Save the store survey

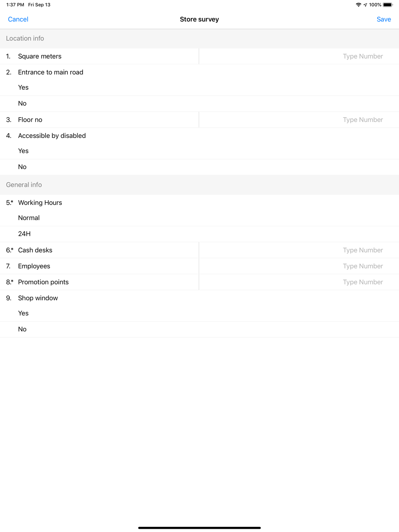383,19
